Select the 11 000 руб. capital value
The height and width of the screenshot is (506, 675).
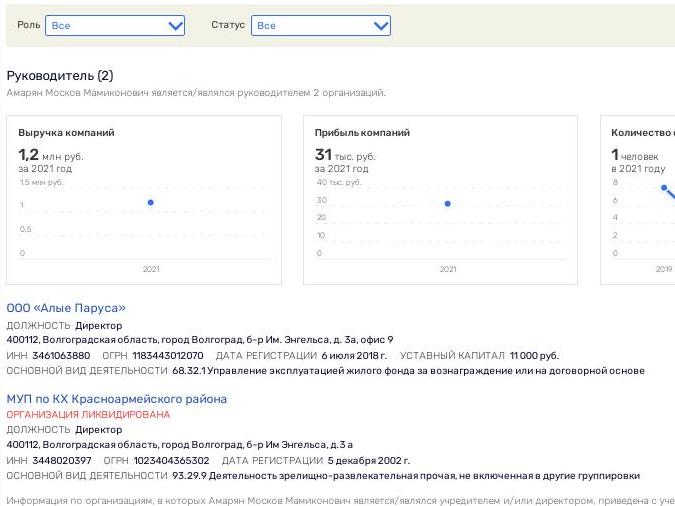click(x=534, y=356)
